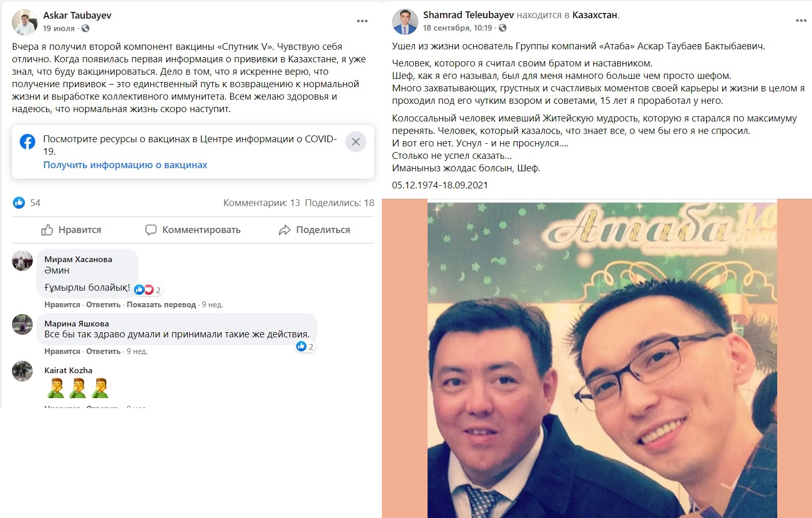Open the three-dots menu on Shamrad Teleubayev's post
The image size is (812, 518).
[801, 21]
